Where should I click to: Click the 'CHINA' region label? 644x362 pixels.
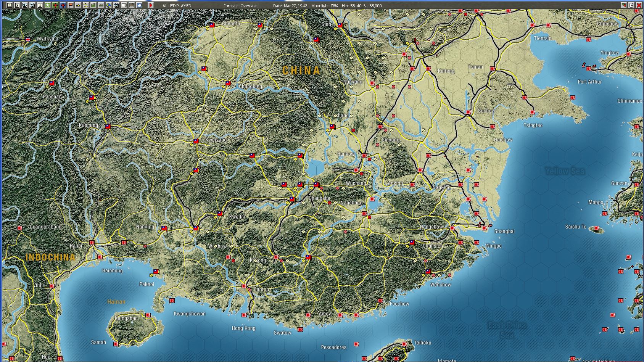tap(301, 71)
